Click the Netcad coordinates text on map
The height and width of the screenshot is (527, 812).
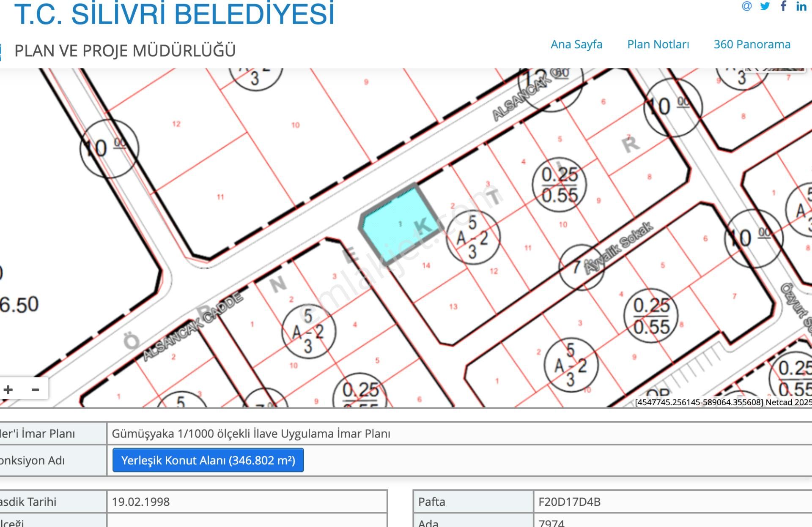[722, 402]
